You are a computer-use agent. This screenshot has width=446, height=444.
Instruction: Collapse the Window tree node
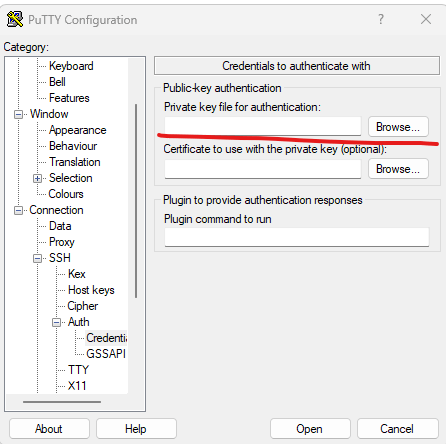point(19,114)
